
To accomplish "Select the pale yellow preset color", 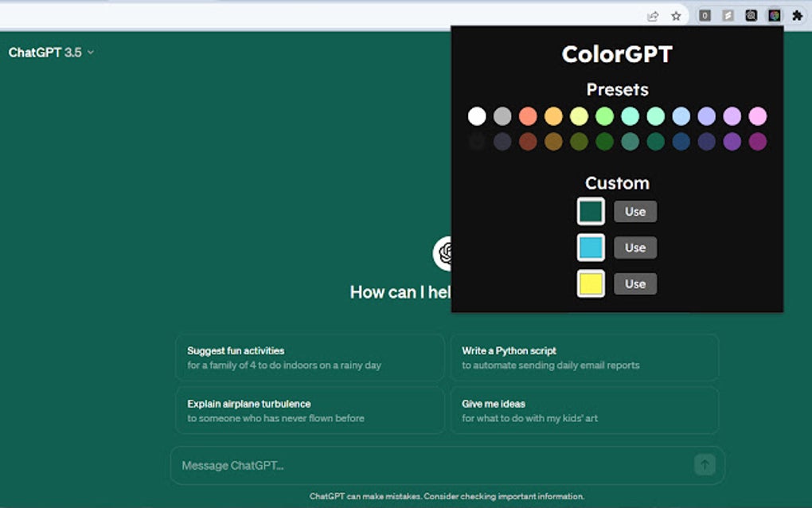I will [x=579, y=116].
